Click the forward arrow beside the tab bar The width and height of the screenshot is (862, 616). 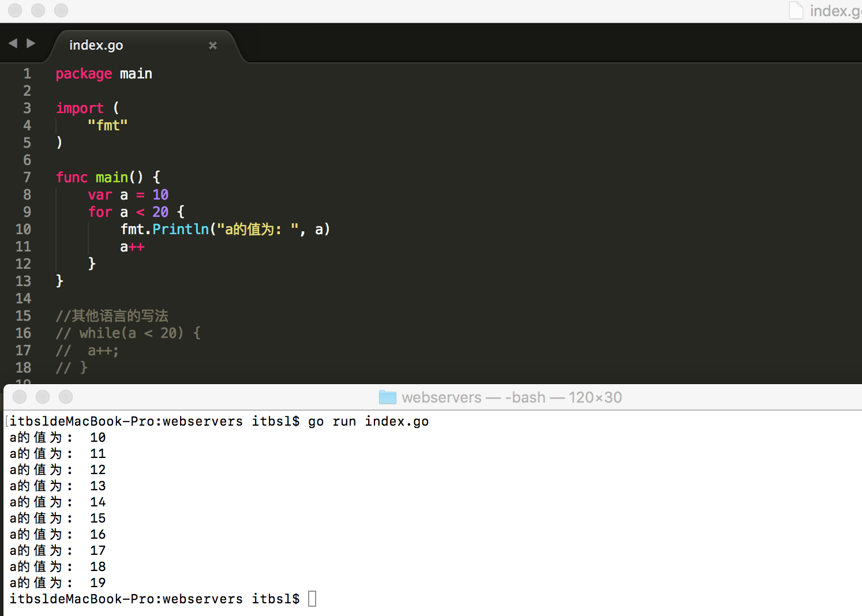point(31,43)
